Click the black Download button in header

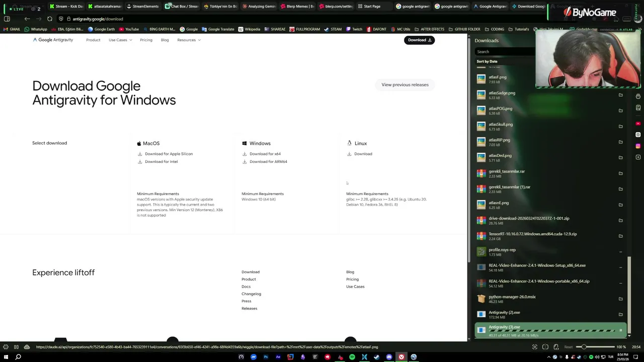[419, 40]
